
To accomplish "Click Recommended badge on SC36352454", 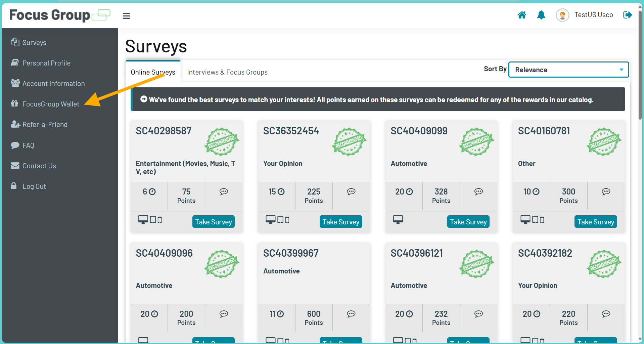I will (x=349, y=142).
